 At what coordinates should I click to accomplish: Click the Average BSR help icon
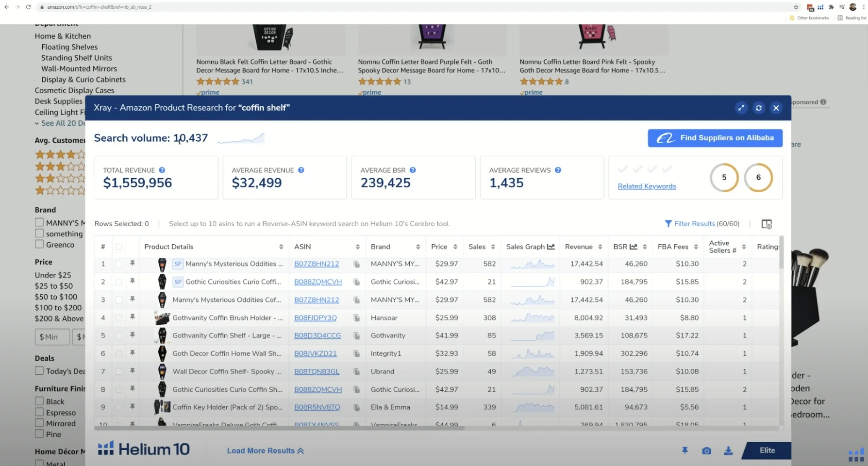[413, 170]
